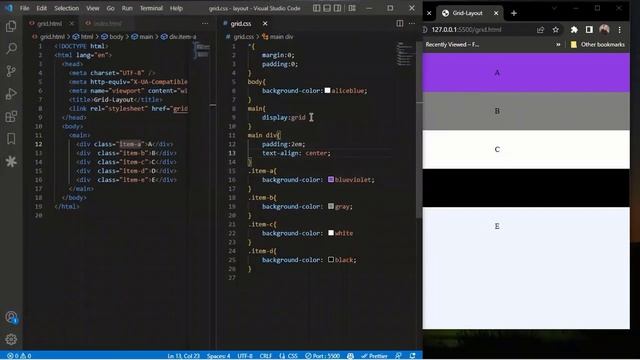This screenshot has width=640, height=360.
Task: Click 'Port : 5500' Live Server status
Action: [322, 356]
